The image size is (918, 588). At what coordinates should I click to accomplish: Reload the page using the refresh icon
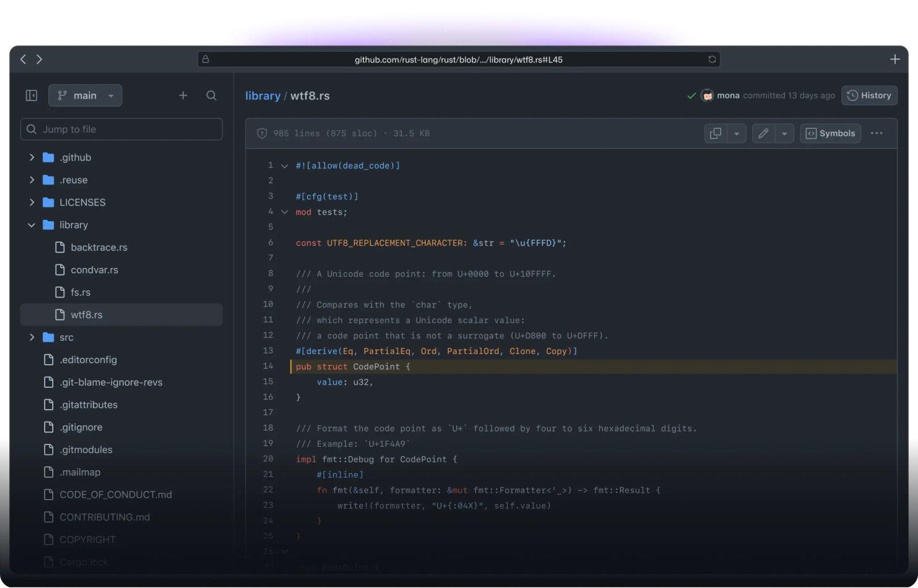[x=712, y=59]
